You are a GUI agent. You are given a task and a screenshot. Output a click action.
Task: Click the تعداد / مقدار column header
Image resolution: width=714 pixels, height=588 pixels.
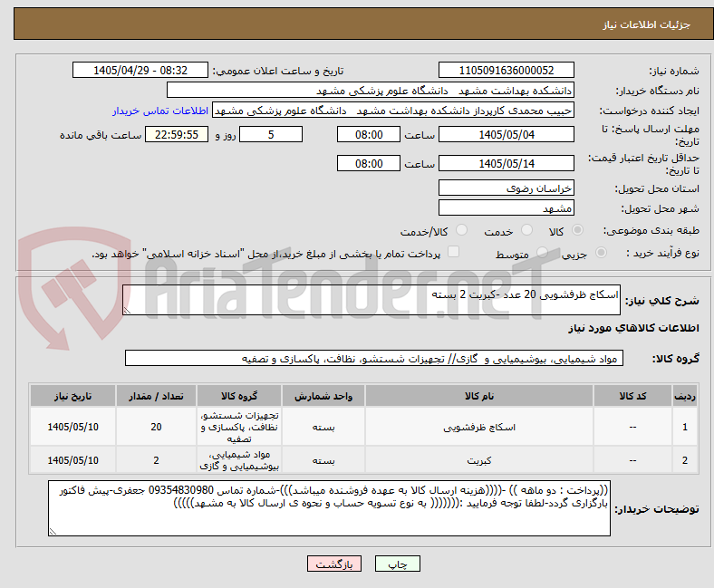[x=156, y=396]
